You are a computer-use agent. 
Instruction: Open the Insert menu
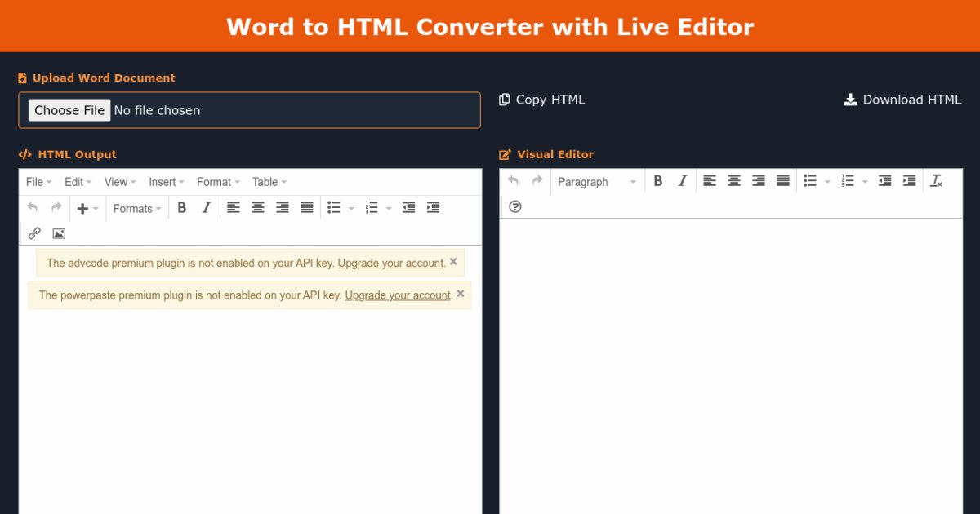pyautogui.click(x=166, y=182)
